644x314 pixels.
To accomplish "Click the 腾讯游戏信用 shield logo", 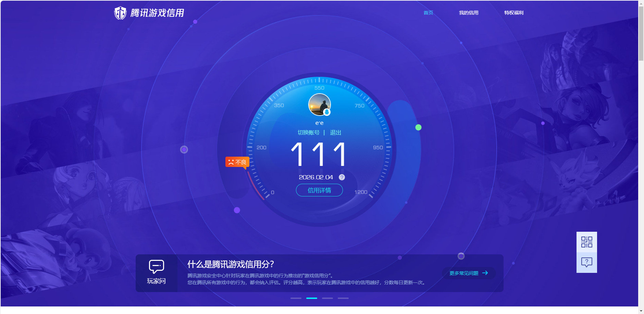I will tap(121, 12).
